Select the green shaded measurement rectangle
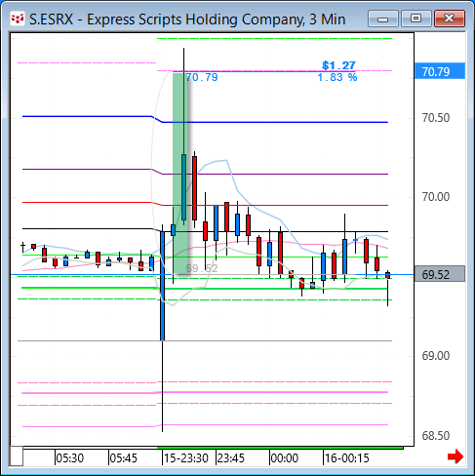The height and width of the screenshot is (476, 475). pos(180,174)
